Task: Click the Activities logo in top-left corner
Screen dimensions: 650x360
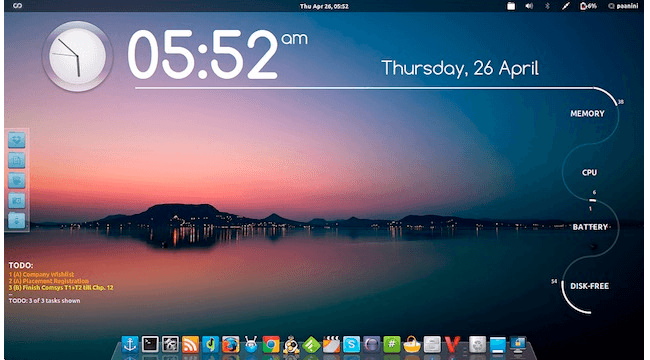Action: pos(17,6)
